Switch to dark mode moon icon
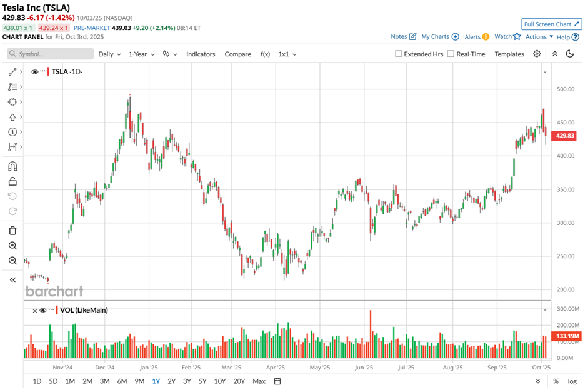Screen dimensions: 585x392 pyautogui.click(x=570, y=54)
